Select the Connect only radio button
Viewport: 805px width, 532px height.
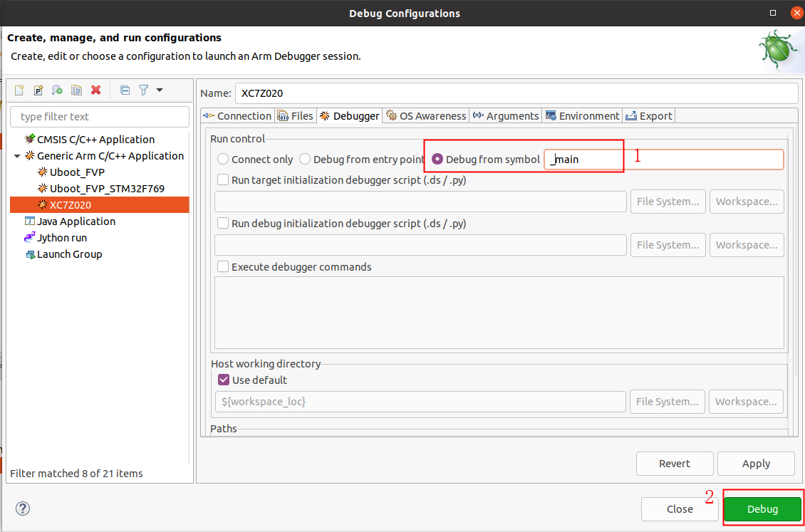tap(223, 160)
